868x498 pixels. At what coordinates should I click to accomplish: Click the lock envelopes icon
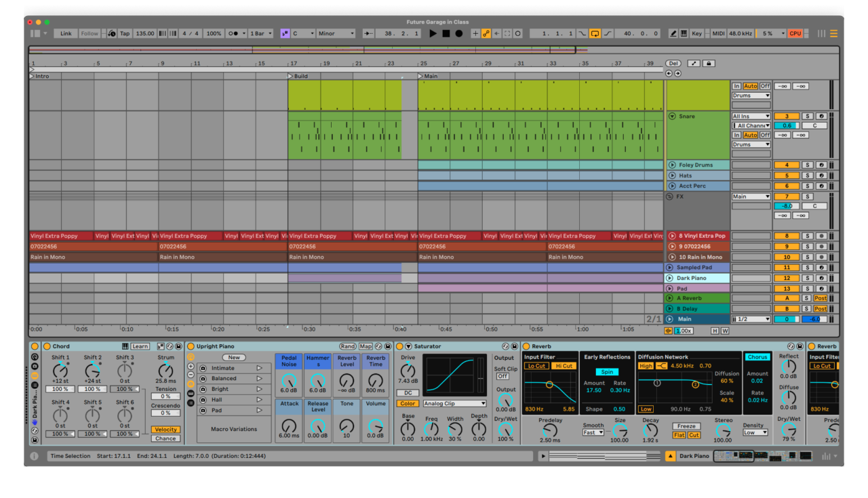[709, 64]
